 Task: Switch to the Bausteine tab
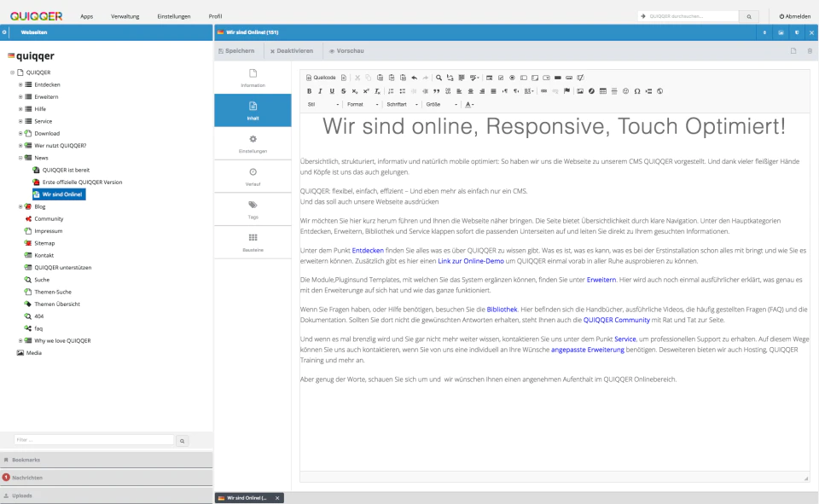(x=253, y=242)
